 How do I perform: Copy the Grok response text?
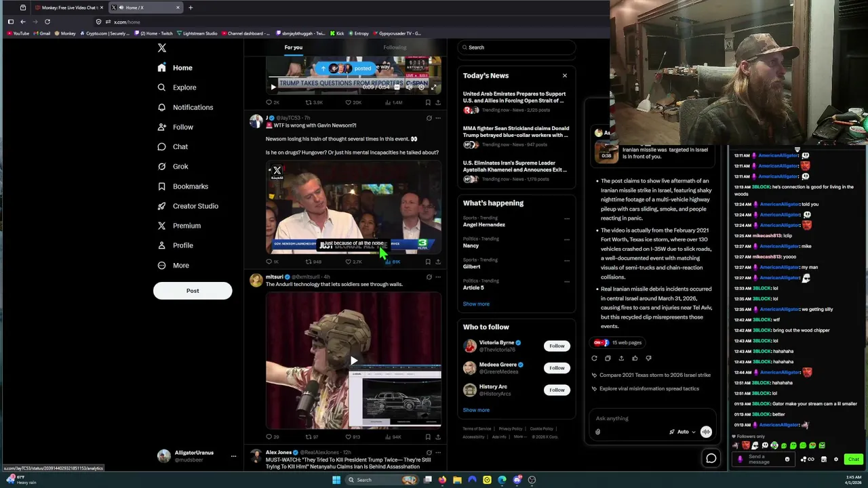point(608,359)
